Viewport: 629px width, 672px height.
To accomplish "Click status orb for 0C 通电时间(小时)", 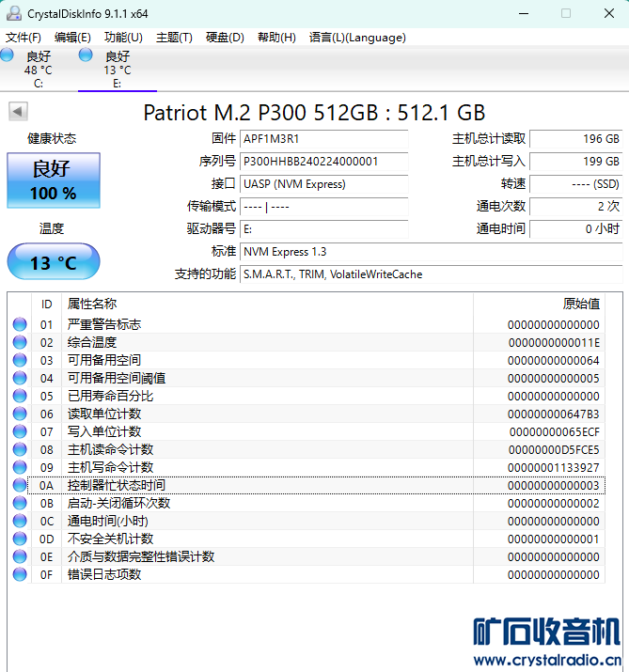I will [20, 521].
